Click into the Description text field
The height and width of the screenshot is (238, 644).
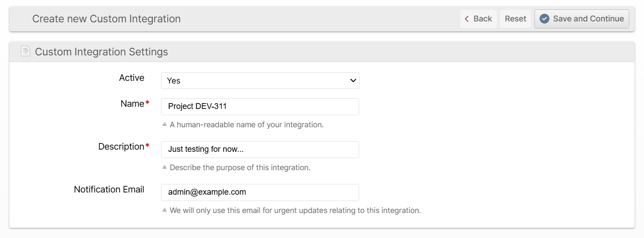tap(259, 149)
